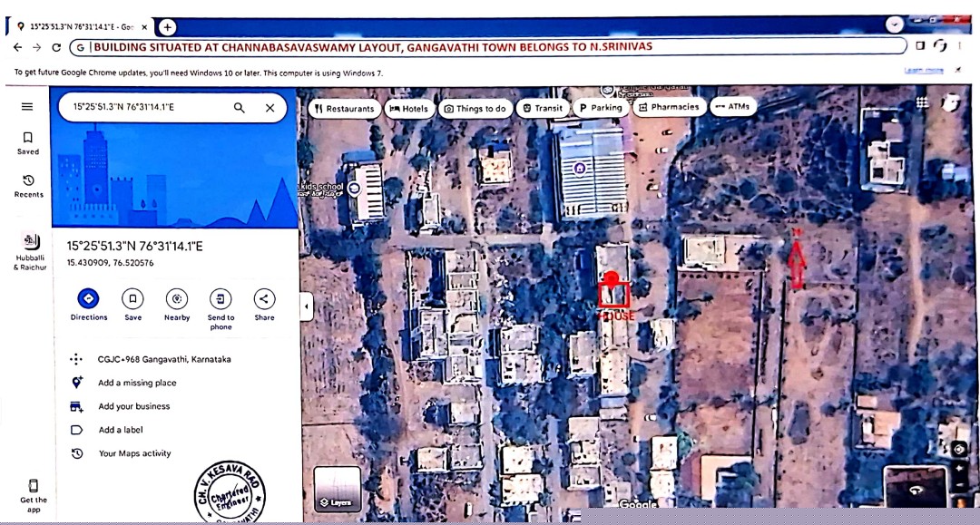
Task: Open Recents in the left sidebar
Action: point(27,187)
